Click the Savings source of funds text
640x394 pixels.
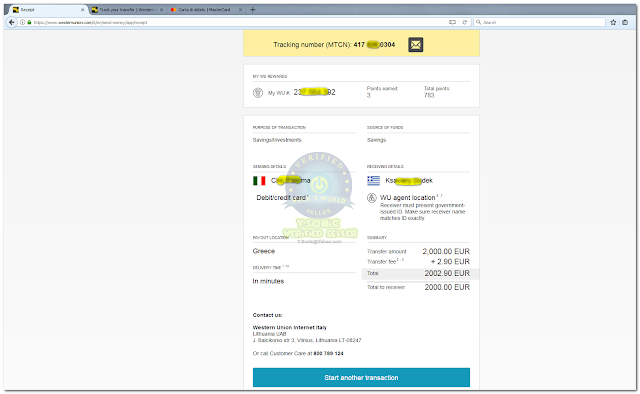(x=376, y=140)
